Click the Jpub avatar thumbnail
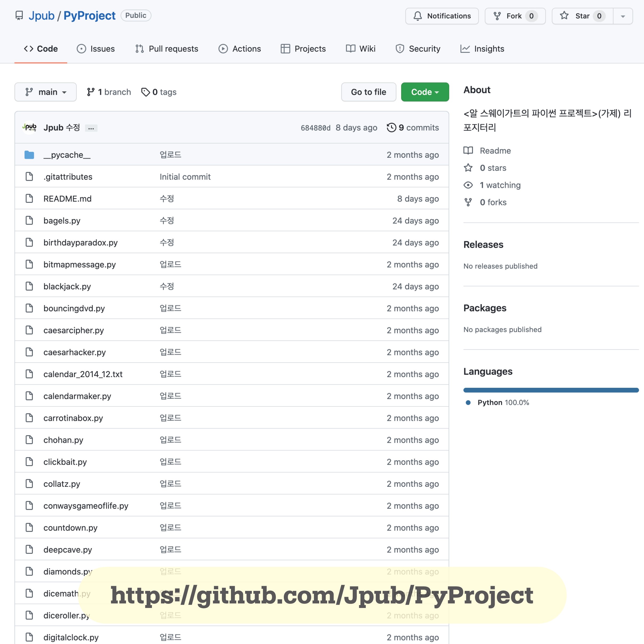644x644 pixels. click(x=29, y=127)
